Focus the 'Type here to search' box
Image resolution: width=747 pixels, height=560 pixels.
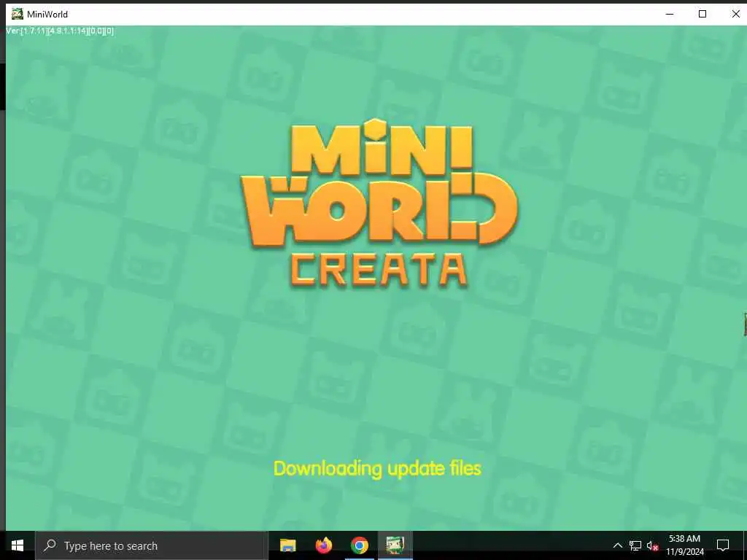click(x=152, y=545)
